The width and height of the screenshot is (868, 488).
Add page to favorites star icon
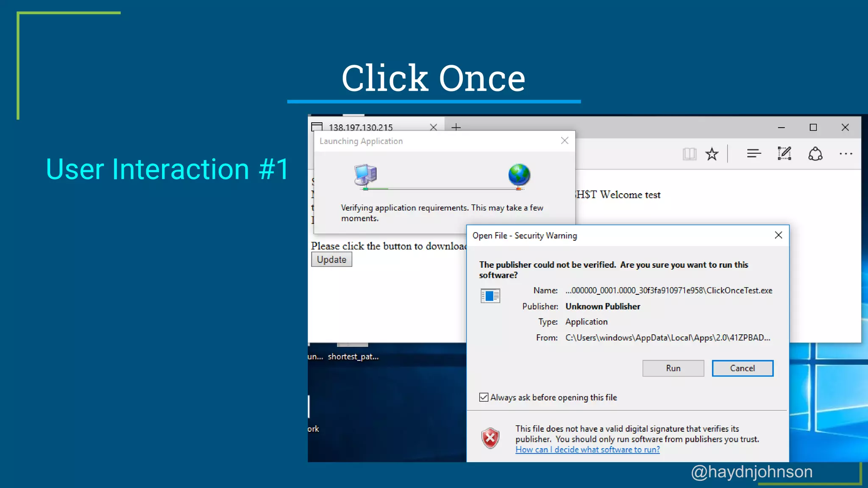point(712,154)
